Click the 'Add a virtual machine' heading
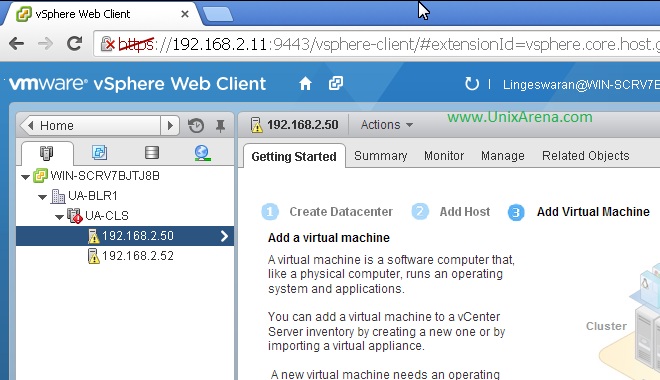Viewport: 660px width, 380px height. [329, 238]
